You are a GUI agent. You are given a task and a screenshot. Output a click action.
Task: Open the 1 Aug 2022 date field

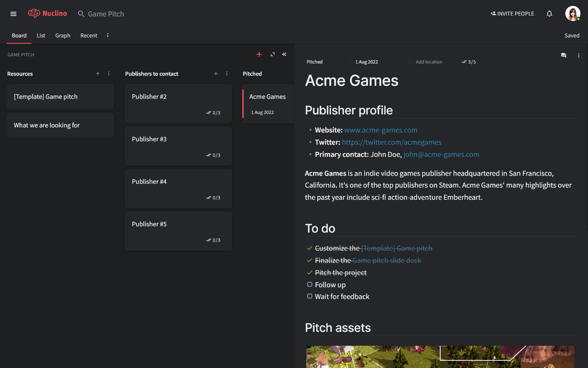(x=366, y=62)
